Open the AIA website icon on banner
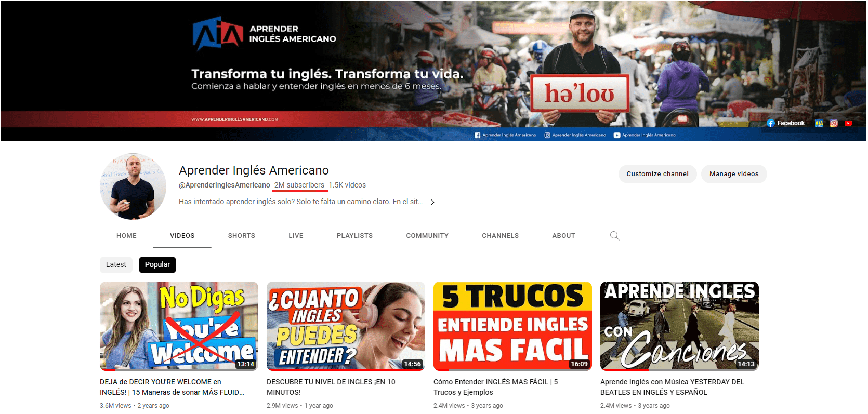The width and height of the screenshot is (868, 414). 819,123
